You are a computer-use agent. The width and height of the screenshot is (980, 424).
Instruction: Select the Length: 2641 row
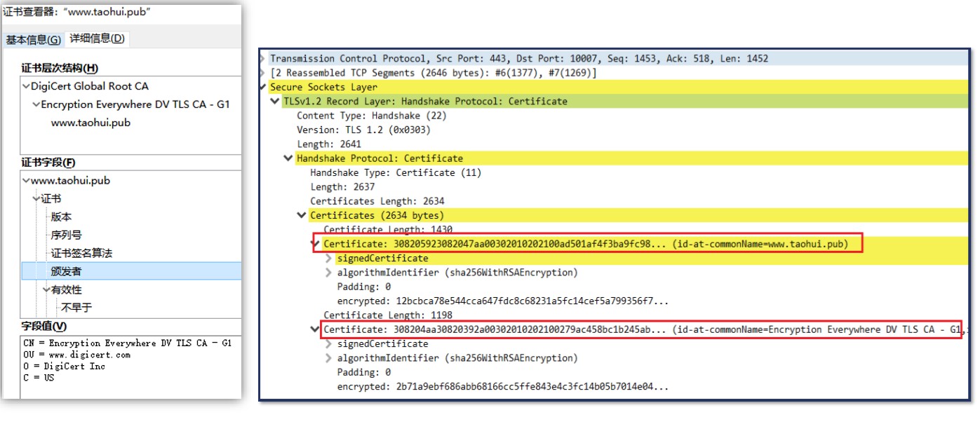click(329, 144)
